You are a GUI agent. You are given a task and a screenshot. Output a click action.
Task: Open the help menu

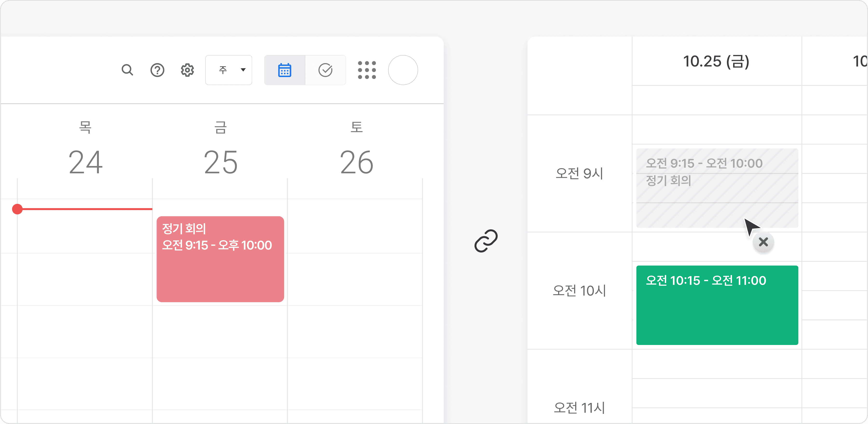tap(157, 70)
